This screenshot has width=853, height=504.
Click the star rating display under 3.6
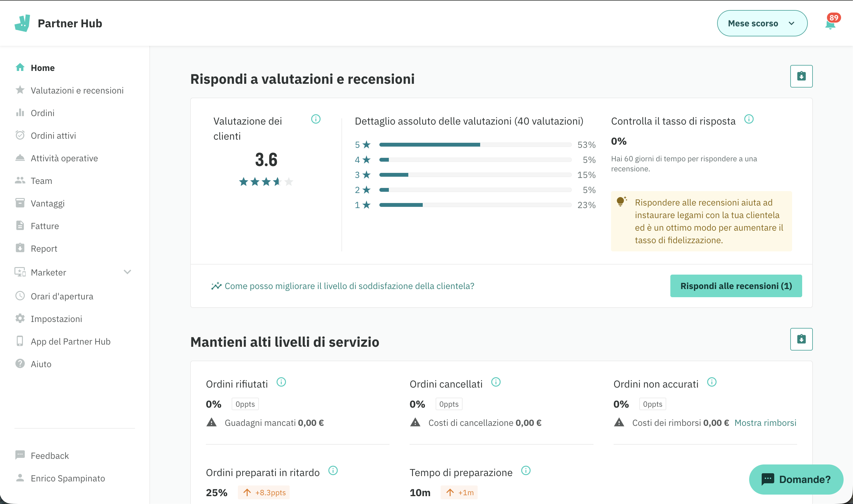click(266, 182)
